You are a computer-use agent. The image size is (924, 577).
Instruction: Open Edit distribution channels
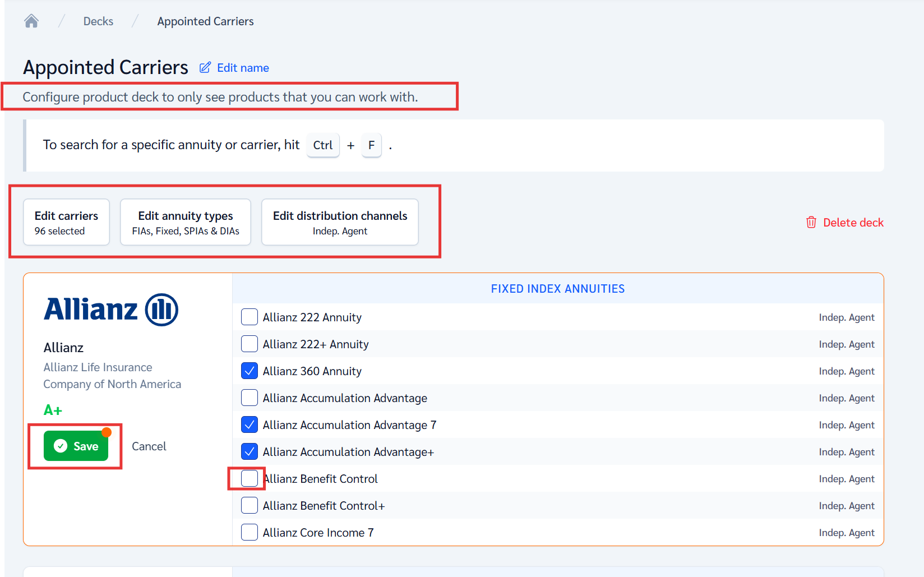[340, 222]
